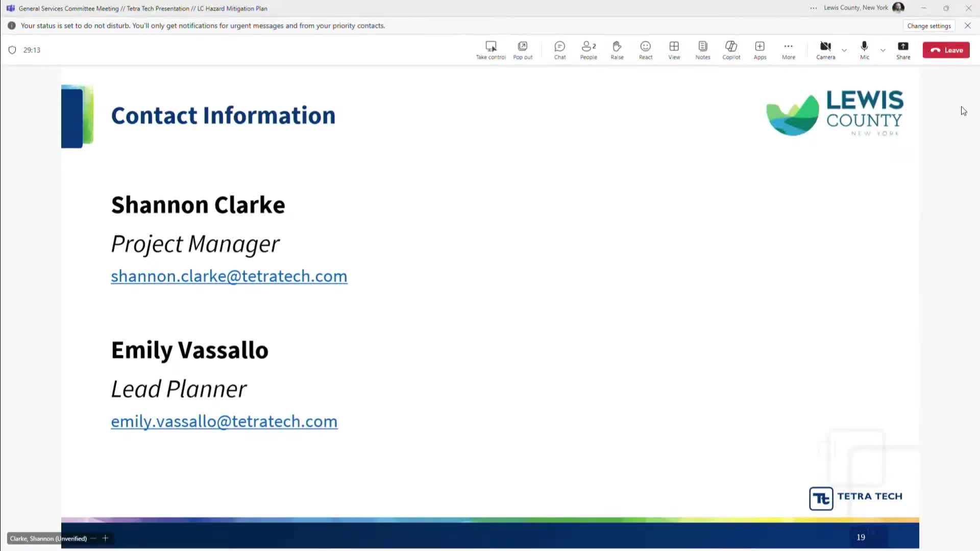
Task: Click the red Leave button
Action: click(946, 50)
